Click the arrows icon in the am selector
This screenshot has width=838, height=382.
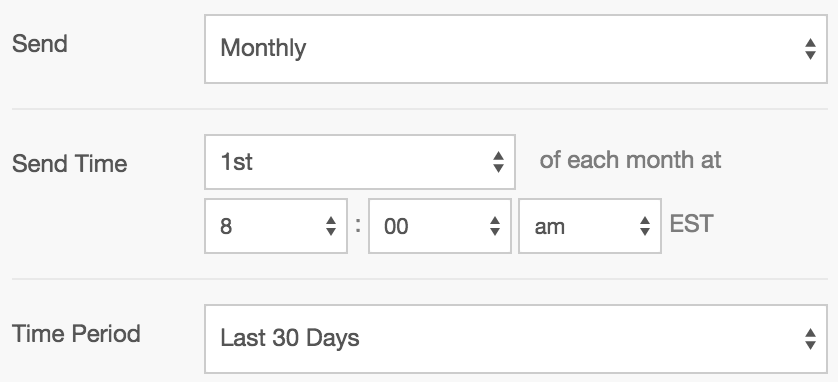645,226
